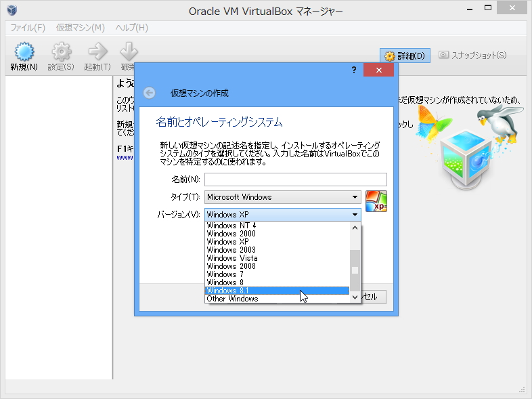The image size is (532, 399).
Task: Select Windows NT 4 from the list
Action: [278, 226]
